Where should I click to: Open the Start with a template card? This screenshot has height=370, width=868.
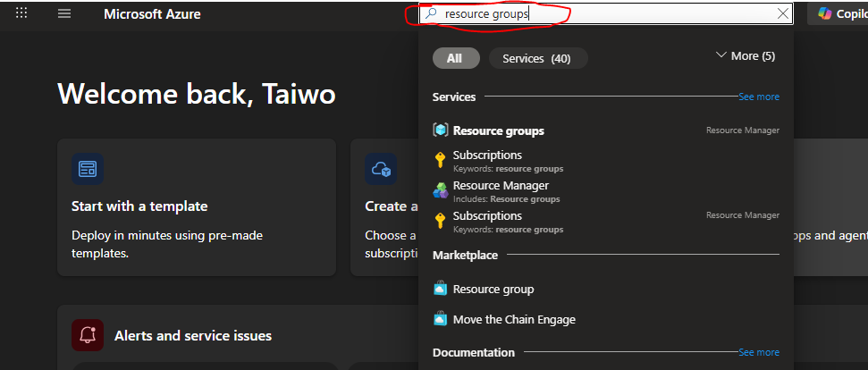[197, 207]
